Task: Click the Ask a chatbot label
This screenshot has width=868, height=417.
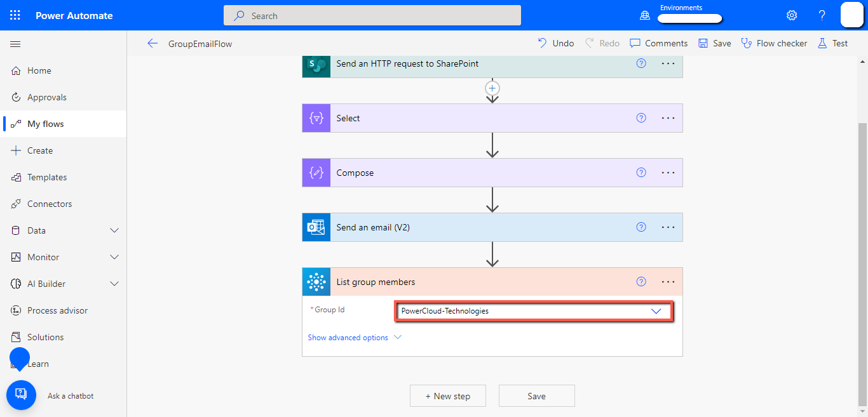Action: tap(71, 396)
